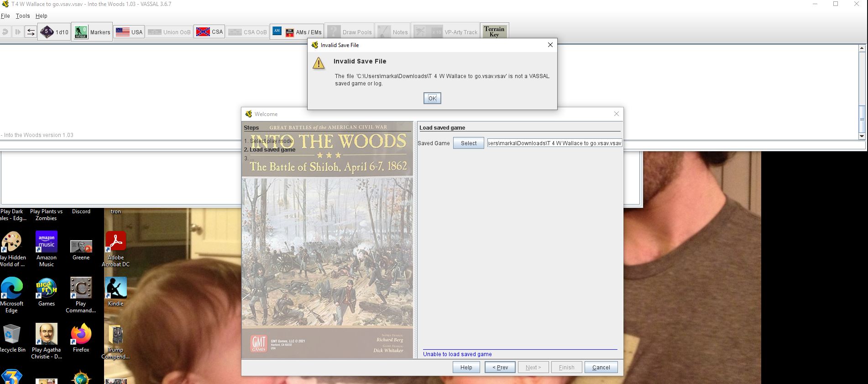Click the 'Unable to load saved game' message
This screenshot has width=868, height=384.
pos(457,354)
